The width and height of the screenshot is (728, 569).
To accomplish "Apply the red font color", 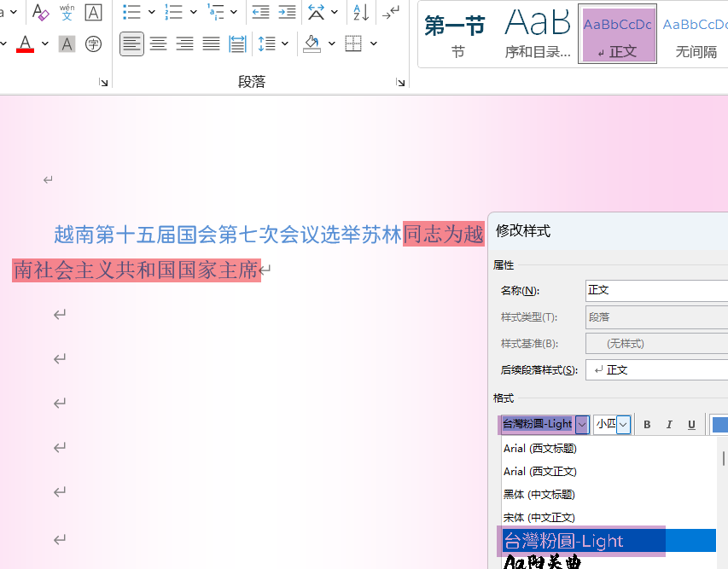I will (25, 44).
